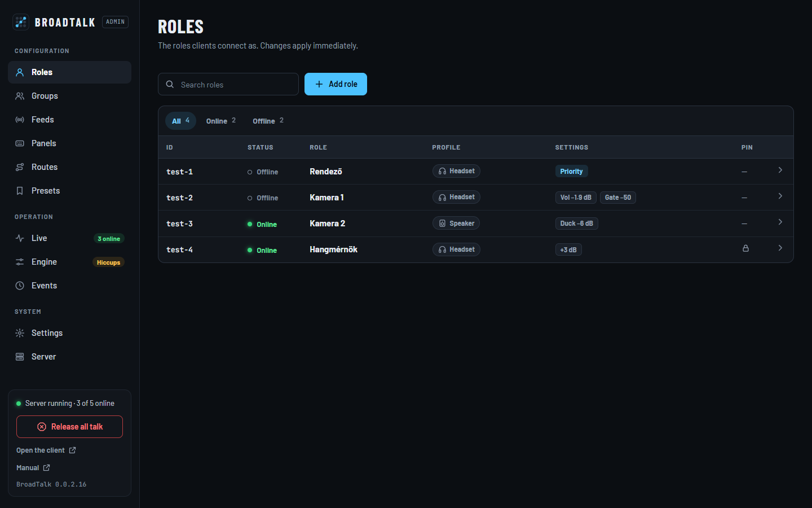Switch to the Offline filter tab

click(x=268, y=121)
